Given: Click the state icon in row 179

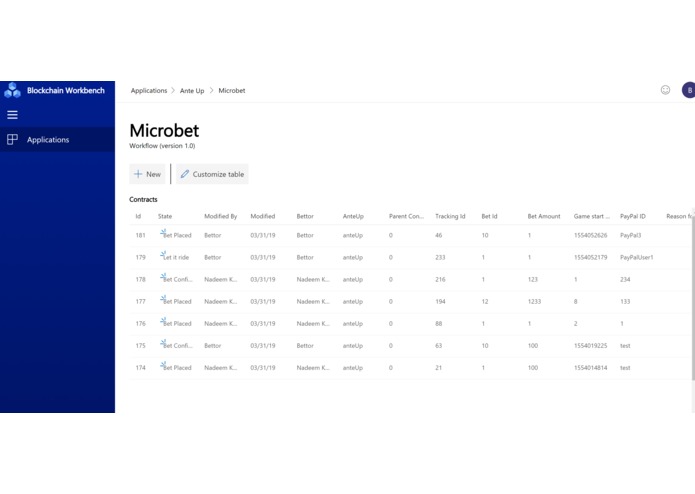Looking at the screenshot, I should pyautogui.click(x=163, y=254).
